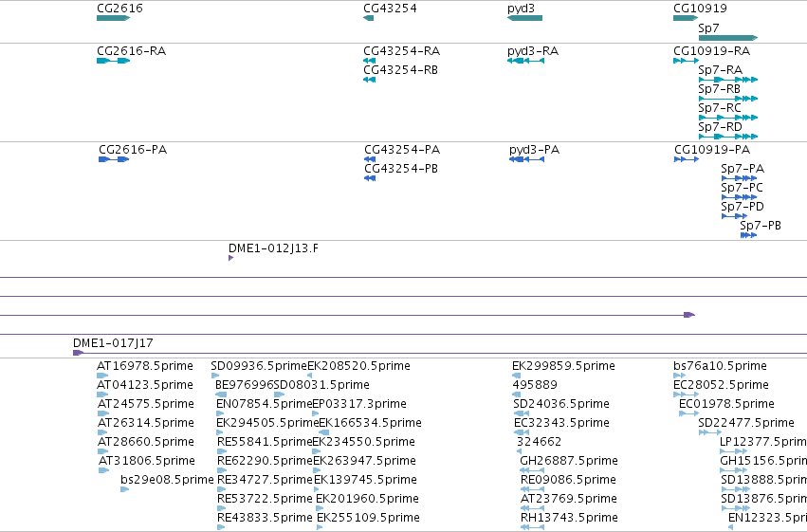
Task: Click the pyd3-RA transcript label
Action: (x=533, y=51)
